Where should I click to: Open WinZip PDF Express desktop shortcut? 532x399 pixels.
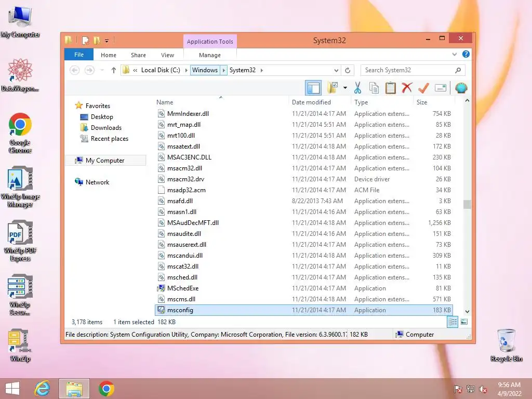click(20, 241)
